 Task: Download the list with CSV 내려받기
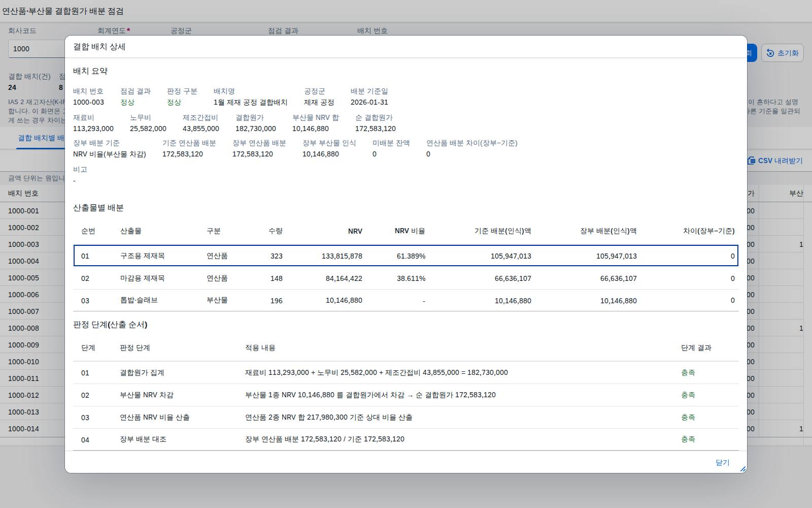tap(775, 161)
